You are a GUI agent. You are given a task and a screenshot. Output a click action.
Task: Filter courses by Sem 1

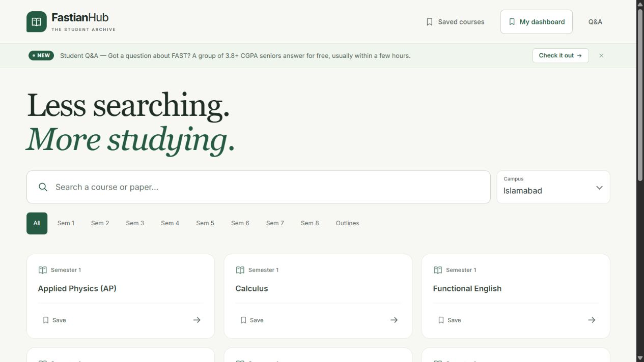click(x=66, y=223)
